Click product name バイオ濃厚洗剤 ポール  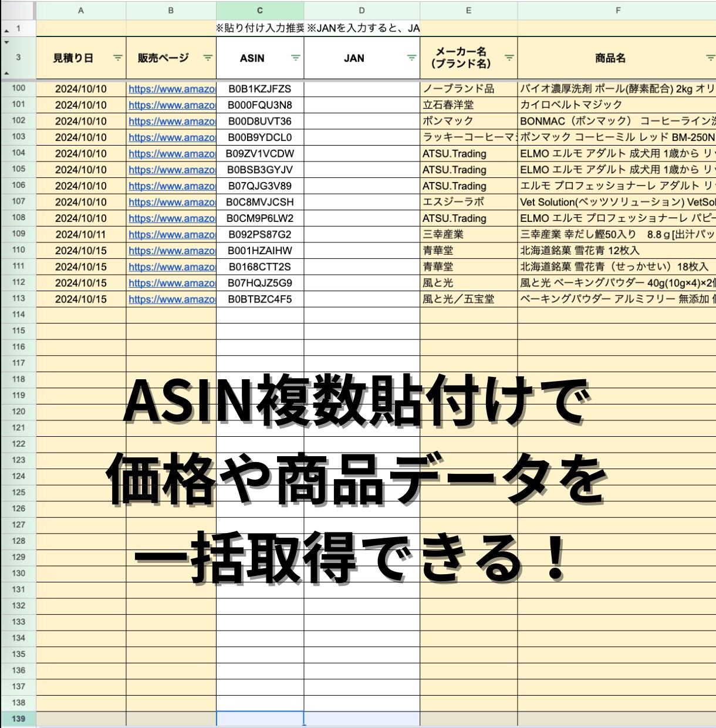pyautogui.click(x=617, y=89)
